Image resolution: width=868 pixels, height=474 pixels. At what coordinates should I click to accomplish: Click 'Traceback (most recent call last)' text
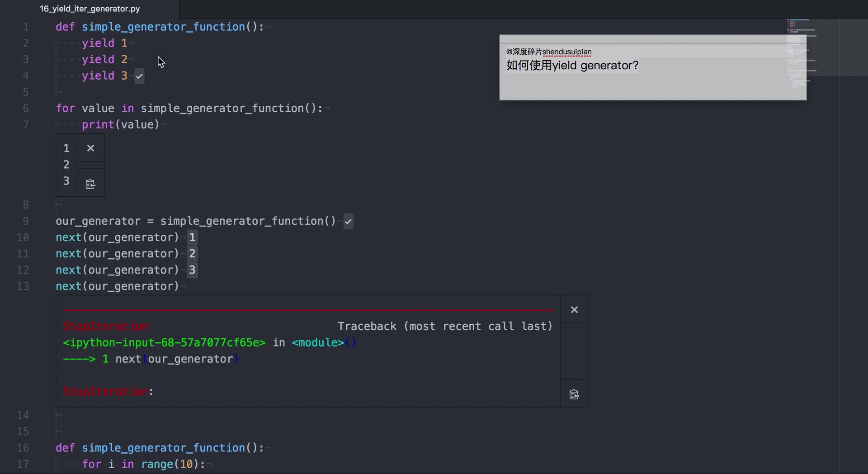coord(445,327)
